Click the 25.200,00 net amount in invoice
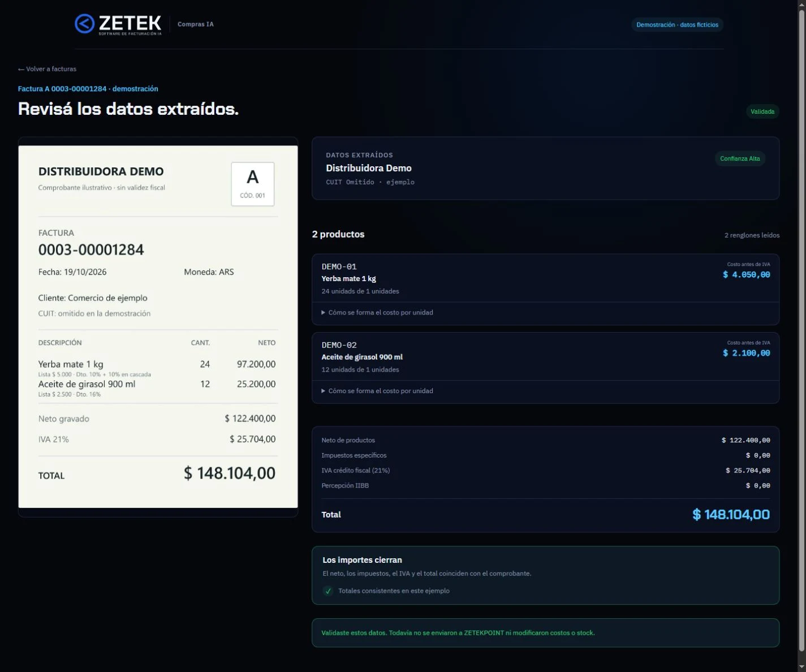Image resolution: width=806 pixels, height=672 pixels. point(256,384)
